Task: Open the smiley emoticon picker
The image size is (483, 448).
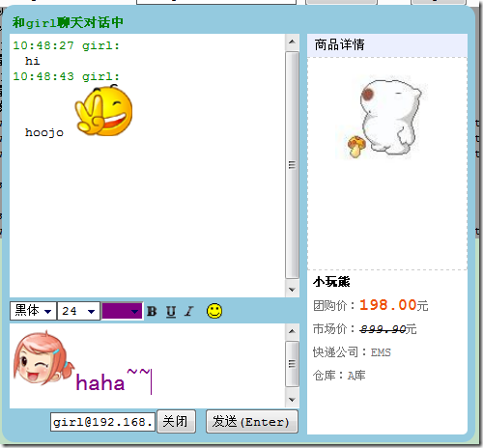Action: pyautogui.click(x=214, y=311)
